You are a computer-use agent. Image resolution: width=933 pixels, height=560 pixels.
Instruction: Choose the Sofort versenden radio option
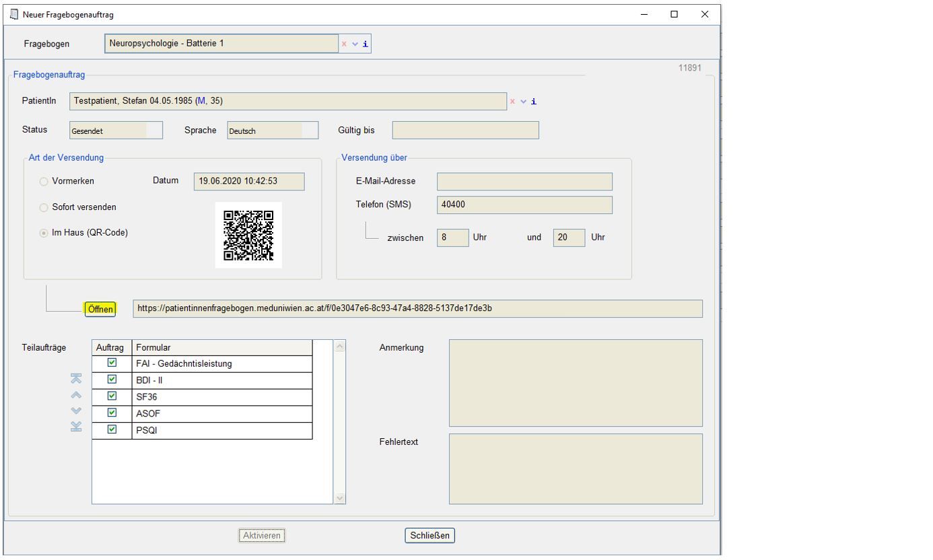44,207
